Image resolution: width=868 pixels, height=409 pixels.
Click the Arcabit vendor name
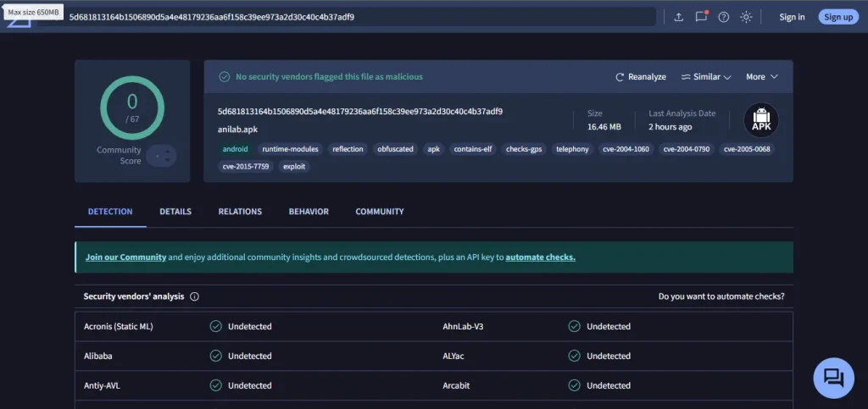tap(456, 386)
